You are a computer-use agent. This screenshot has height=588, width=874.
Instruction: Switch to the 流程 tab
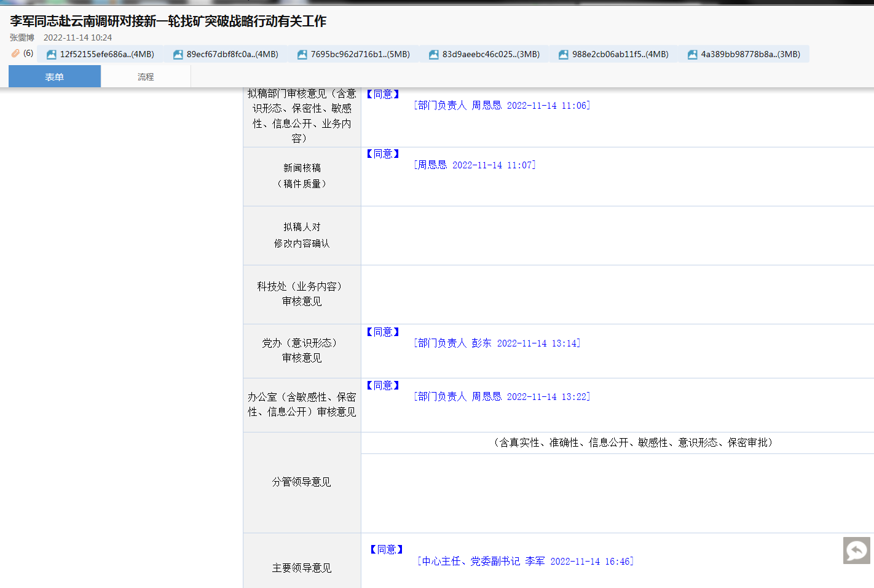tap(146, 77)
